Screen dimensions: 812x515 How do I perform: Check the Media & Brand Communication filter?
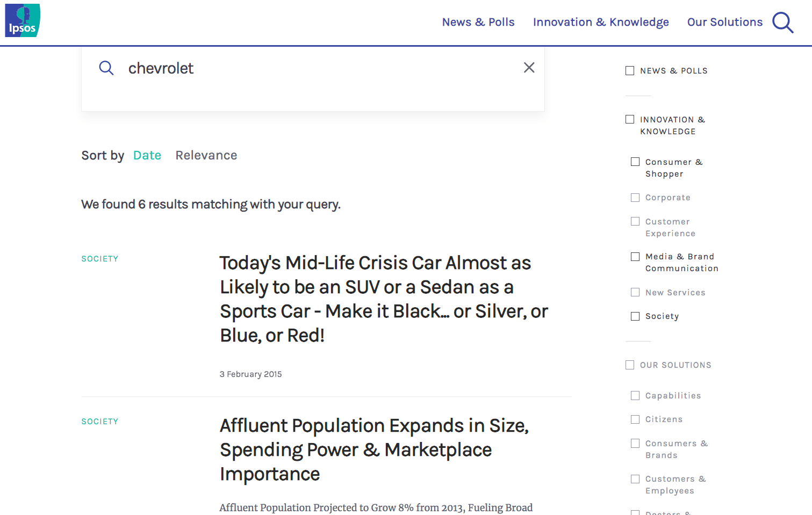pos(635,257)
